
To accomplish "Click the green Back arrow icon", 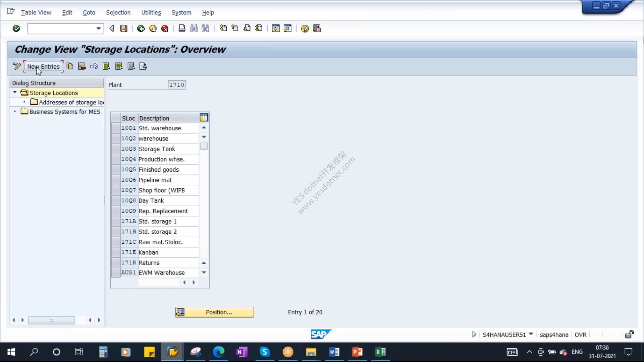I will point(141,28).
